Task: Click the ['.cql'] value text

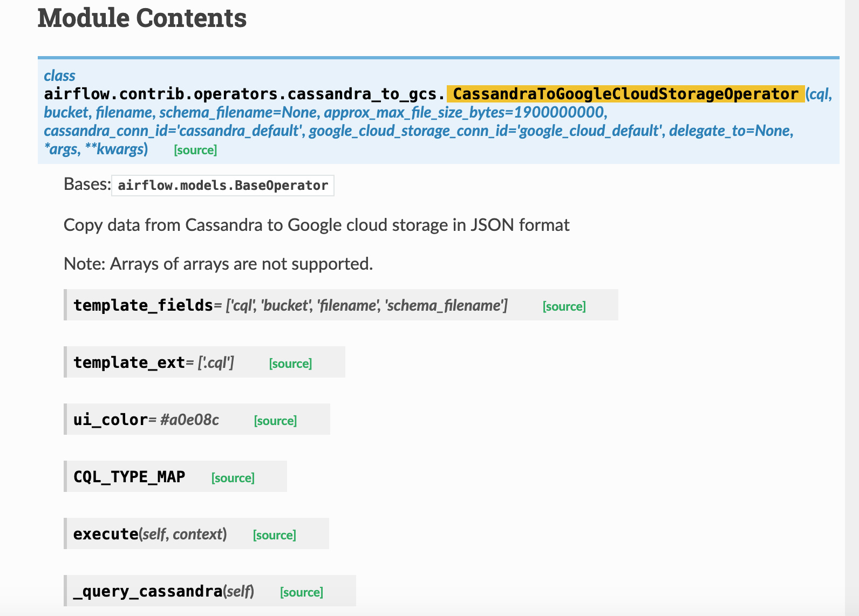Action: click(216, 362)
